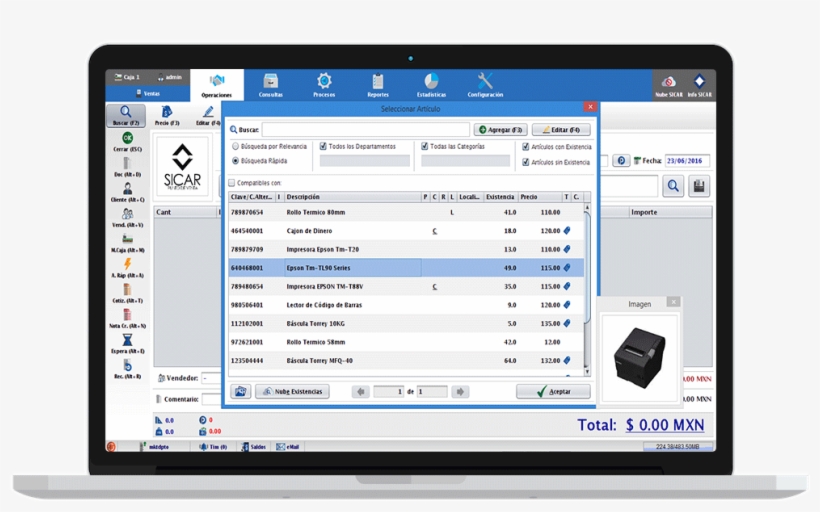820x512 pixels.
Task: Click the Agregar (F3) button
Action: point(500,130)
